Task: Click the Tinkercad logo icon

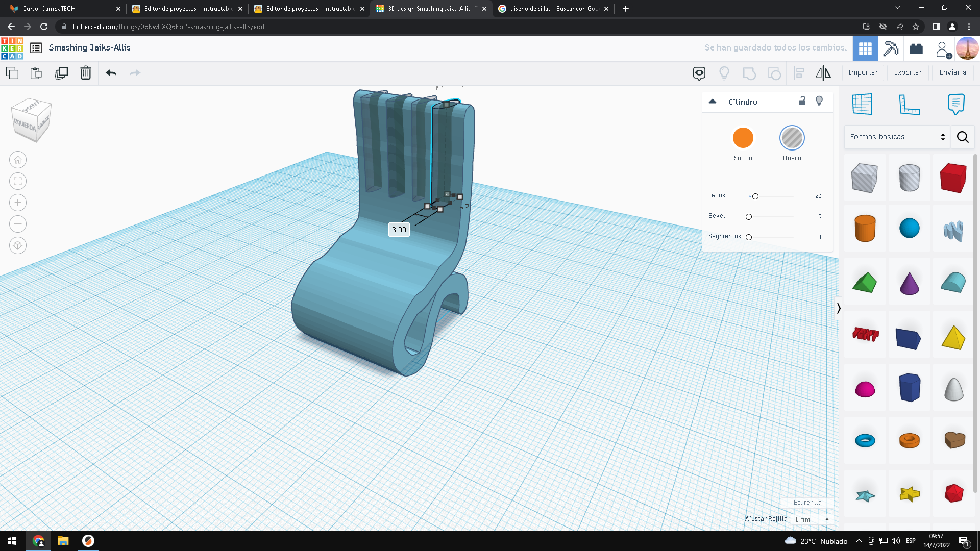Action: tap(12, 48)
